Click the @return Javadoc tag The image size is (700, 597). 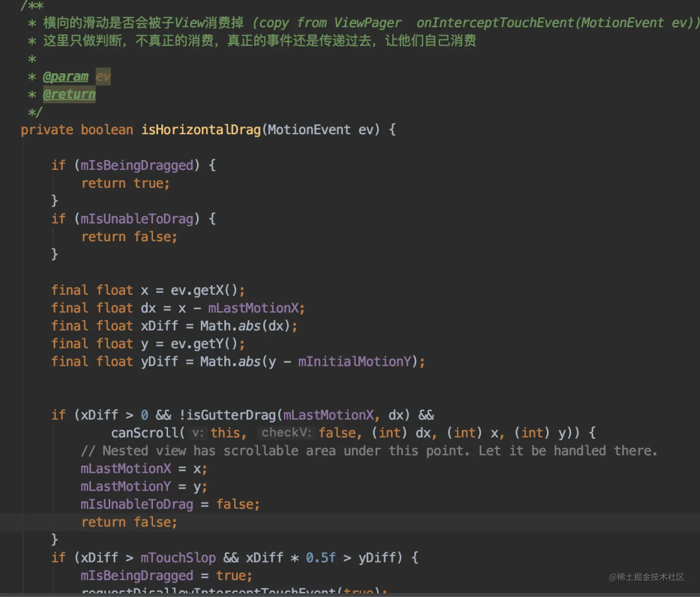pos(69,94)
